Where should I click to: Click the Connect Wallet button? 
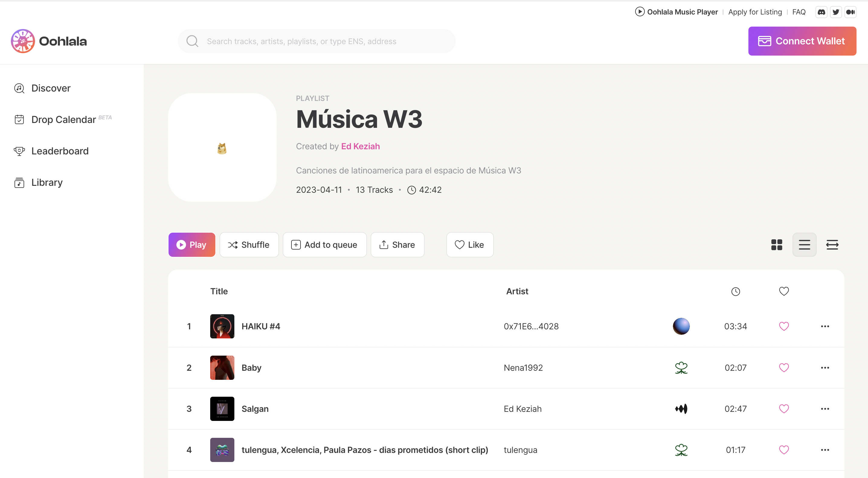coord(802,41)
